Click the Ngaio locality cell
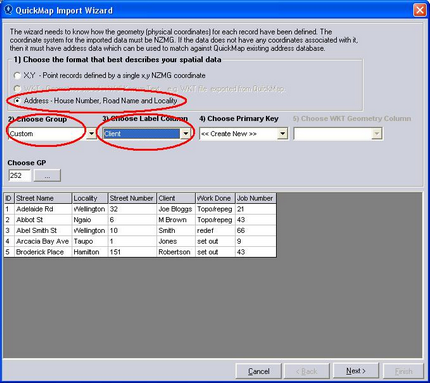 (90, 220)
